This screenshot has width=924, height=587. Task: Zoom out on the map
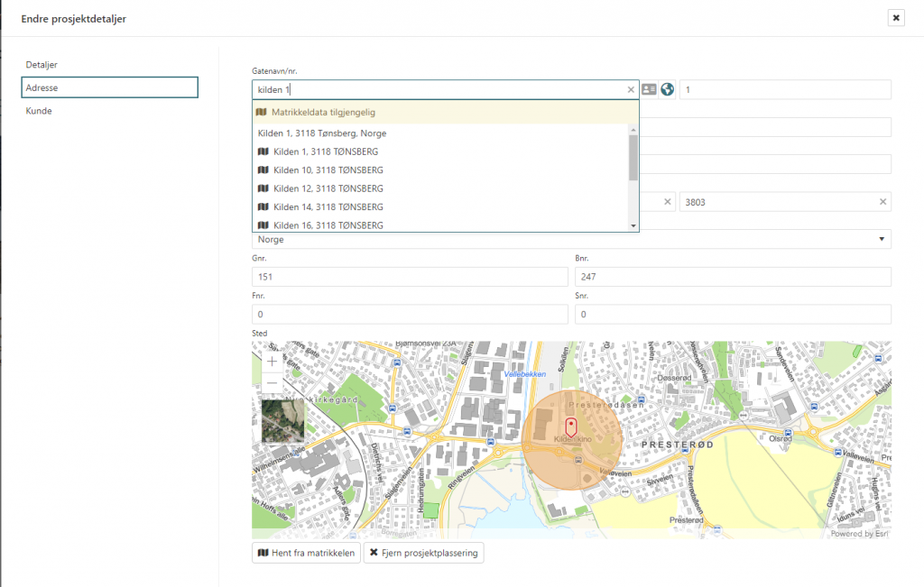[x=272, y=383]
